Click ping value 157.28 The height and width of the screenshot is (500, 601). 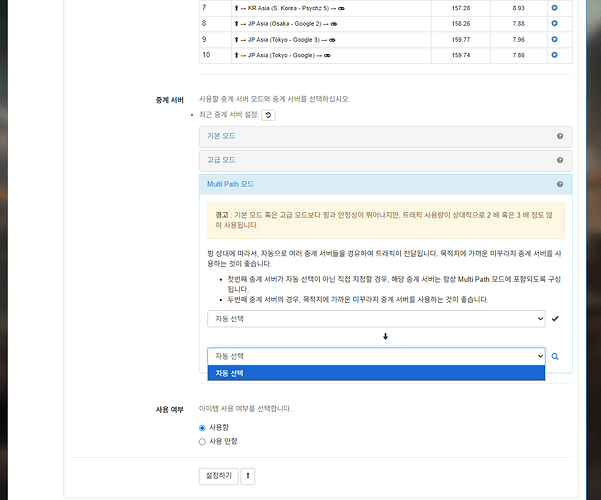tap(461, 8)
